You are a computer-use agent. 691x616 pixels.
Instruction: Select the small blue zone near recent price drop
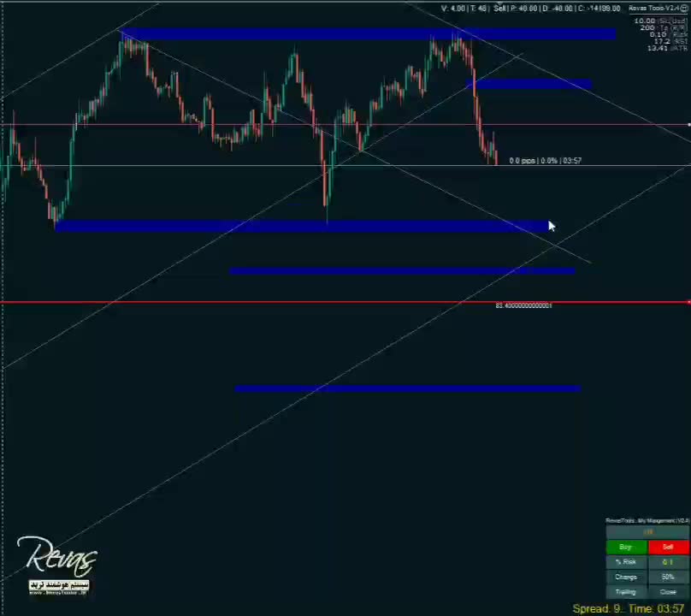[530, 84]
